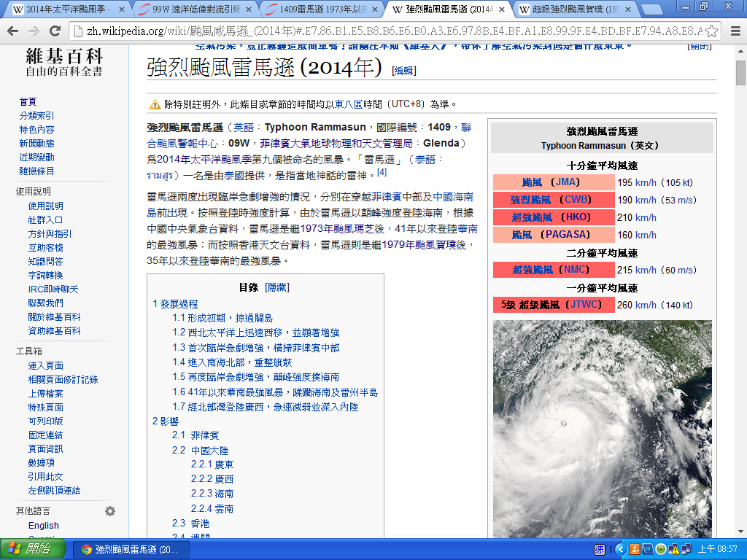The height and width of the screenshot is (560, 747).
Task: Open the Windows 開始 start menu
Action: coord(28,549)
